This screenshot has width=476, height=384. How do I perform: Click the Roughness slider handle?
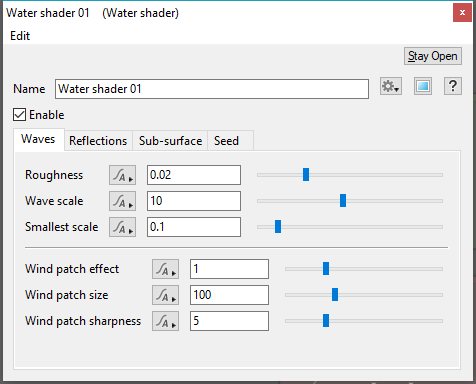(306, 174)
